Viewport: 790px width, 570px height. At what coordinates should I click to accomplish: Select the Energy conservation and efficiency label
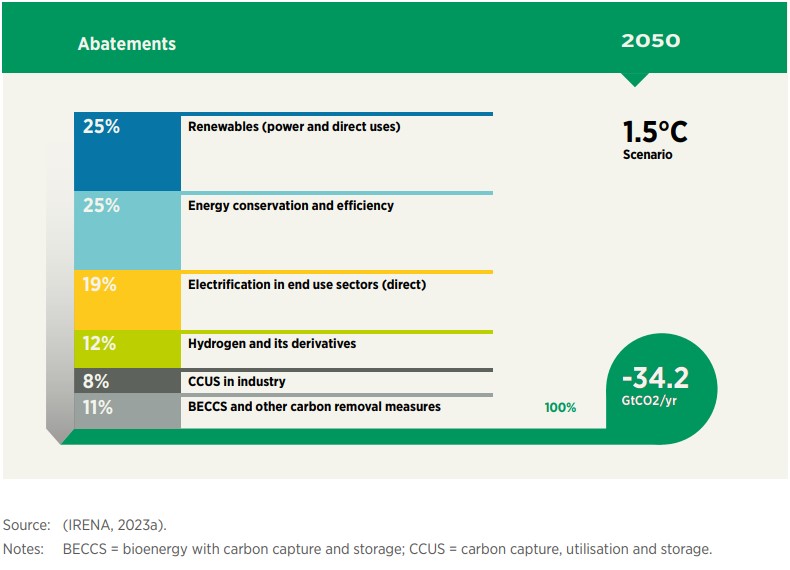pos(291,206)
